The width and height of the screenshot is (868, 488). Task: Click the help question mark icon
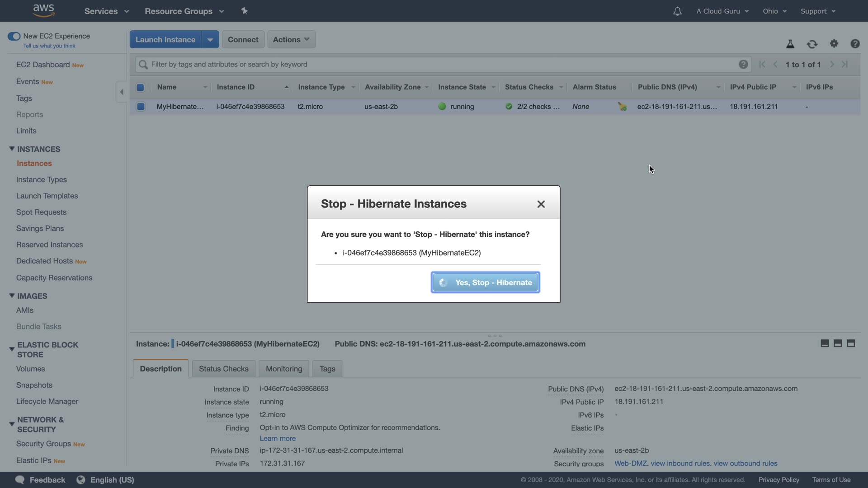pyautogui.click(x=855, y=43)
